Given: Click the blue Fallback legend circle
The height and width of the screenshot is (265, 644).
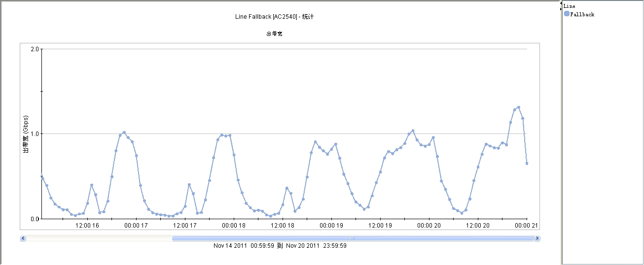Looking at the screenshot, I should [x=567, y=14].
